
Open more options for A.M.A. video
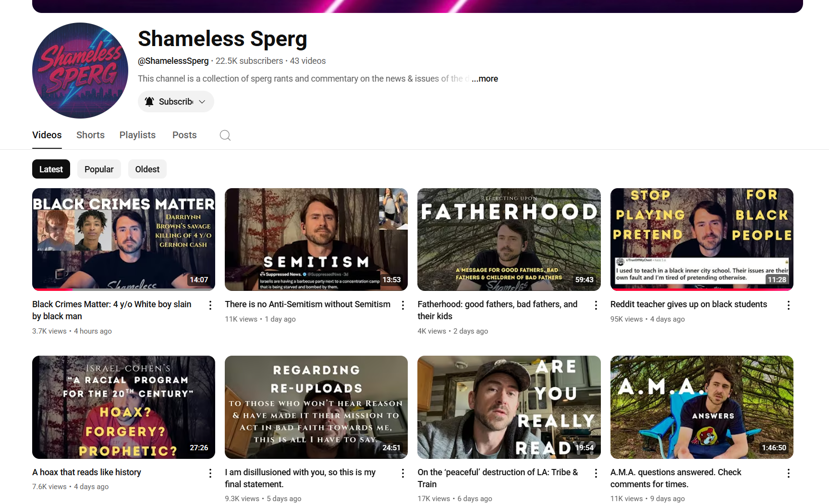[x=789, y=473]
